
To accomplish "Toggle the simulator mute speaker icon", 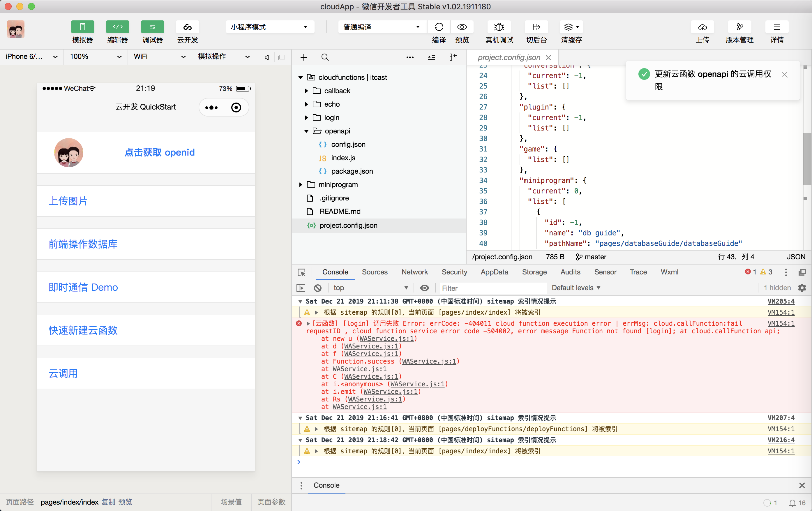I will coord(266,57).
